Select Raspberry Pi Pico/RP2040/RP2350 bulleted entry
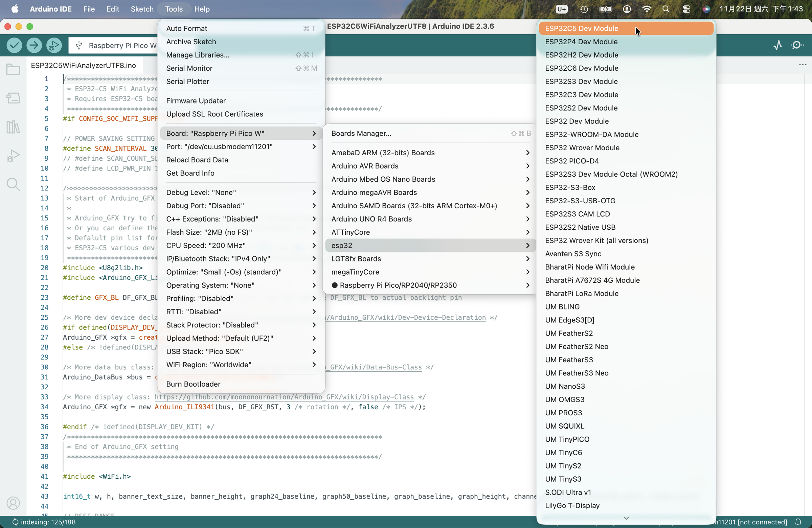This screenshot has height=528, width=812. pyautogui.click(x=398, y=285)
